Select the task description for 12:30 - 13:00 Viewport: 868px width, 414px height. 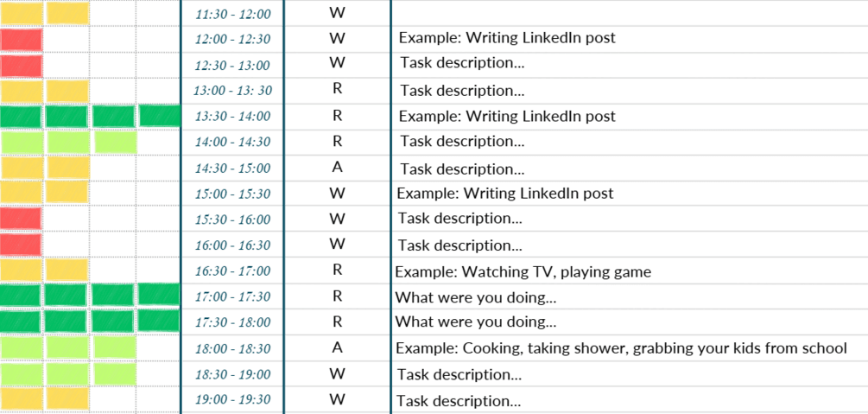click(x=462, y=64)
